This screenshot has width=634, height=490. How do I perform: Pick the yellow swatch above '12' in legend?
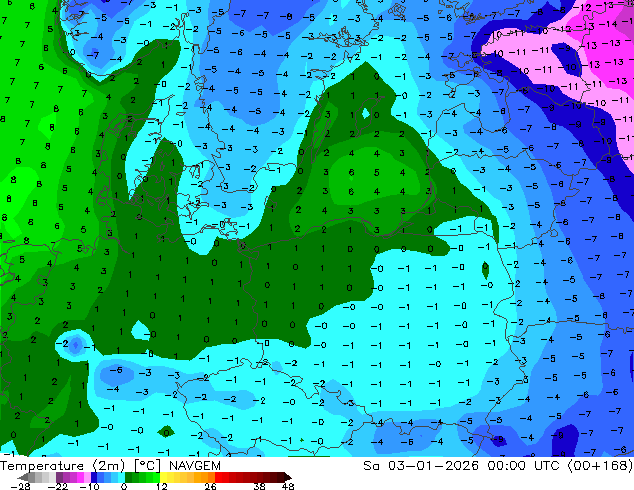[x=163, y=477]
